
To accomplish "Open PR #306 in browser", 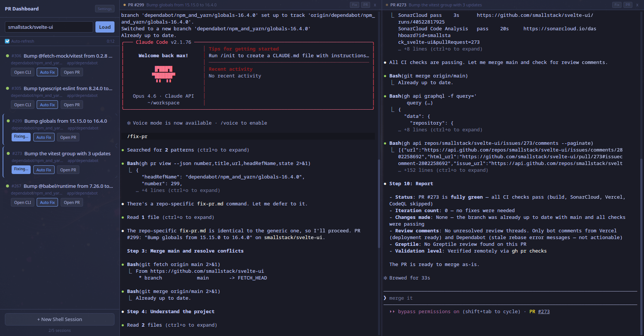I will point(71,72).
